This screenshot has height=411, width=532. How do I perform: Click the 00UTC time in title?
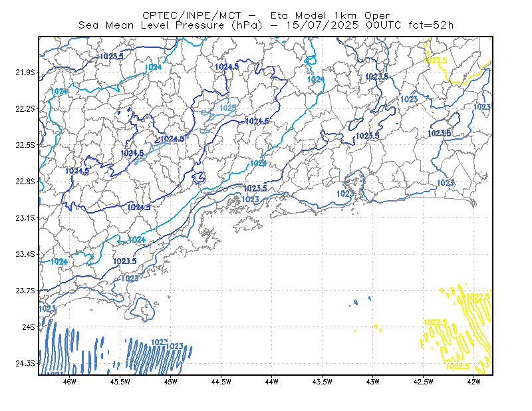point(384,25)
